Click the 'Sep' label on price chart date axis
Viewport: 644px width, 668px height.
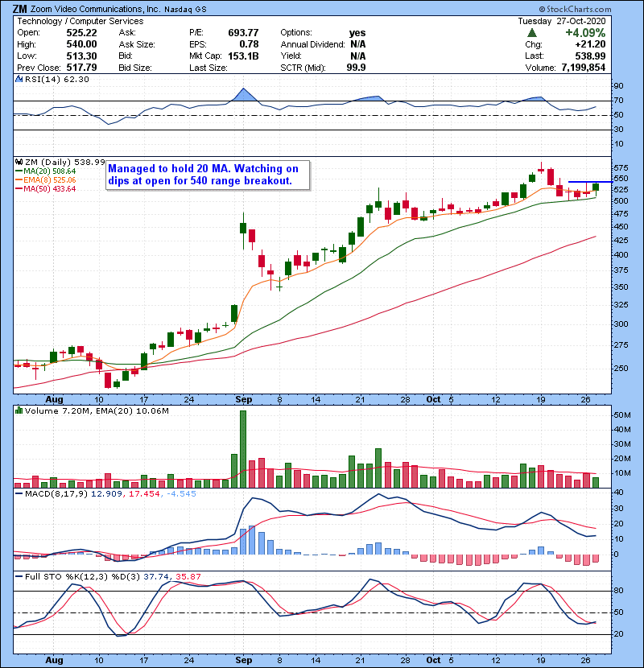click(243, 399)
